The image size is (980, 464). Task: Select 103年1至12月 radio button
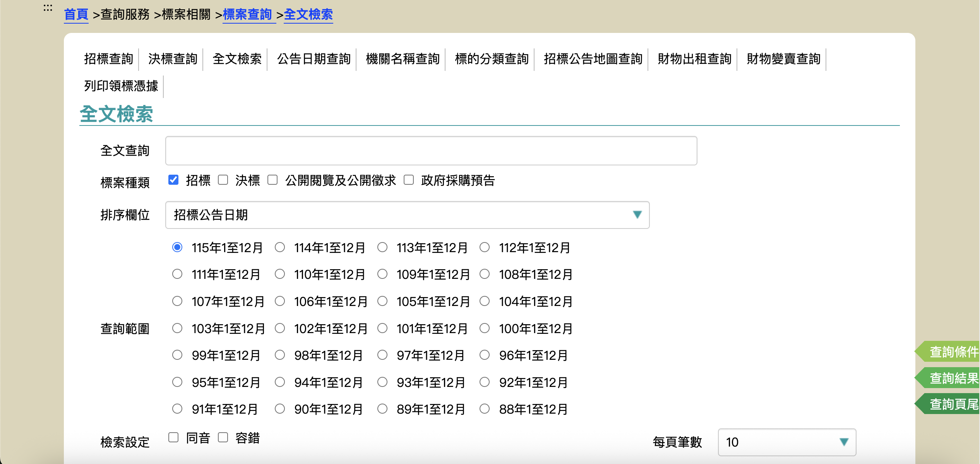177,328
